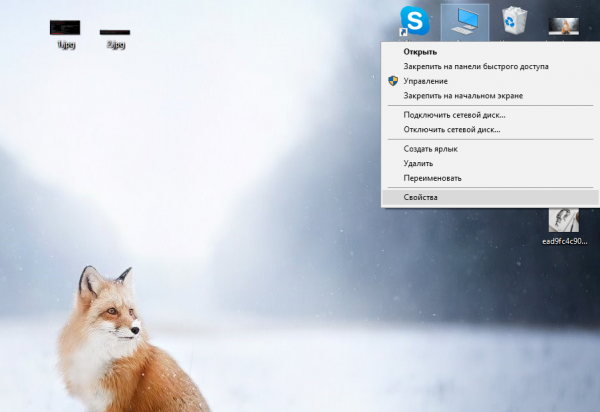Viewport: 600px width, 412px height.
Task: Click the Recycle Bin desktop icon
Action: [515, 20]
